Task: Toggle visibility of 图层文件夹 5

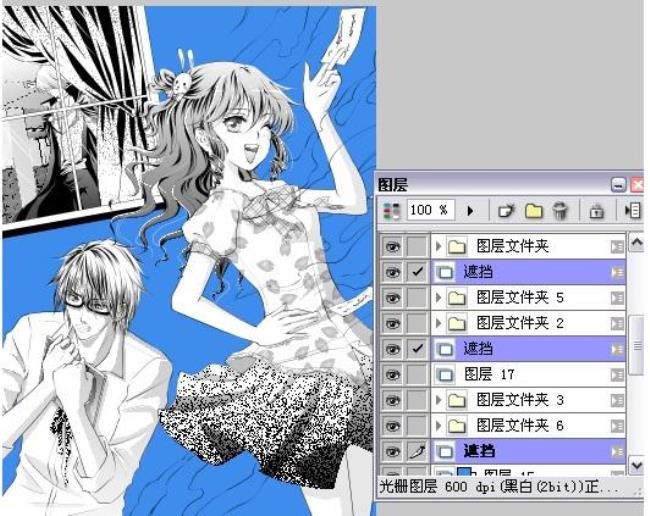Action: (x=393, y=298)
